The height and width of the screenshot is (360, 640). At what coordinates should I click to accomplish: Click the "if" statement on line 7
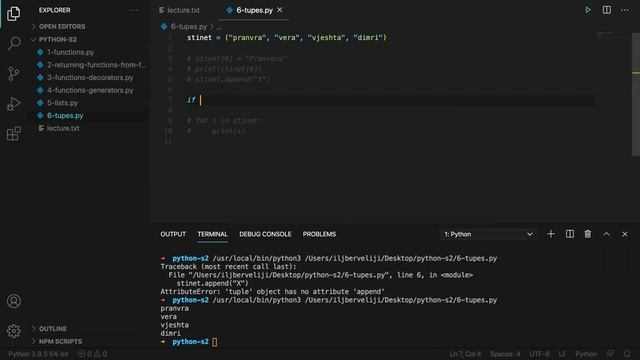(x=191, y=100)
